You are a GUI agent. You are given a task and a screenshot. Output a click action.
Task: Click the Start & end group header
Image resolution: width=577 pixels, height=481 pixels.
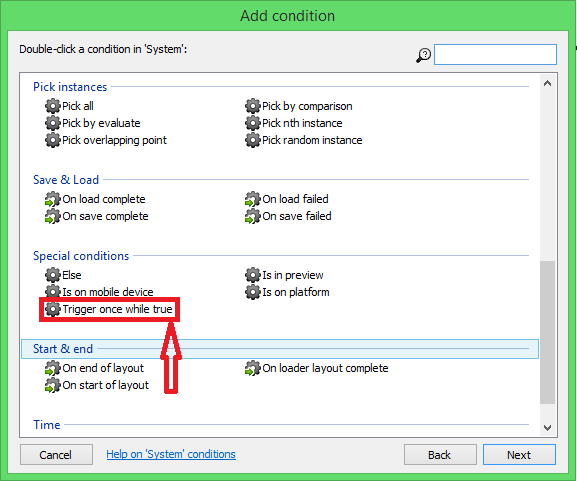(280, 349)
